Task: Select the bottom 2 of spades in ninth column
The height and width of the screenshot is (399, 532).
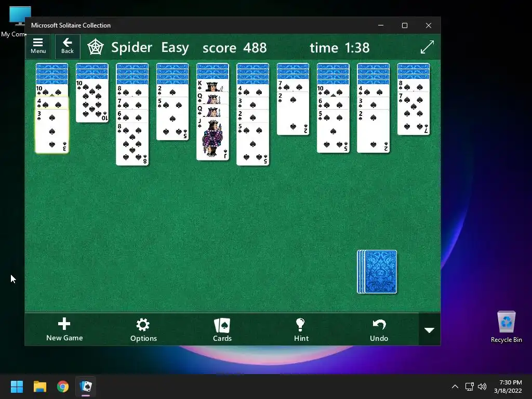Action: pos(373,131)
